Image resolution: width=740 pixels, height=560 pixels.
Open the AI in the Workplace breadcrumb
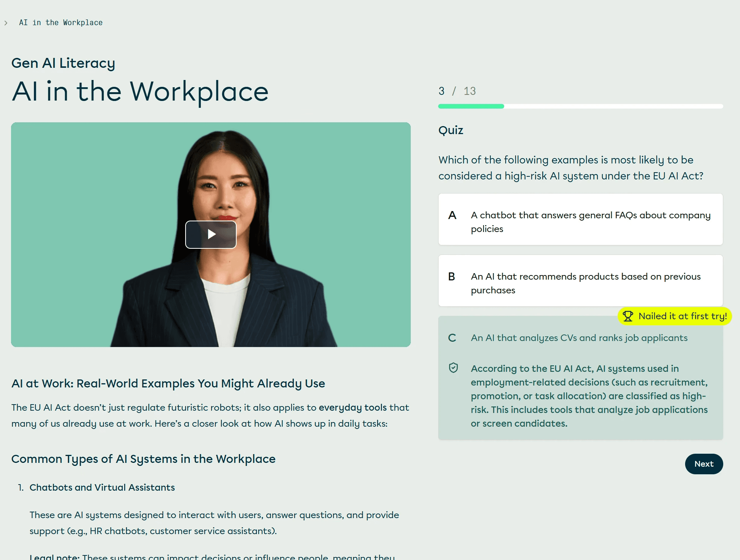point(61,23)
